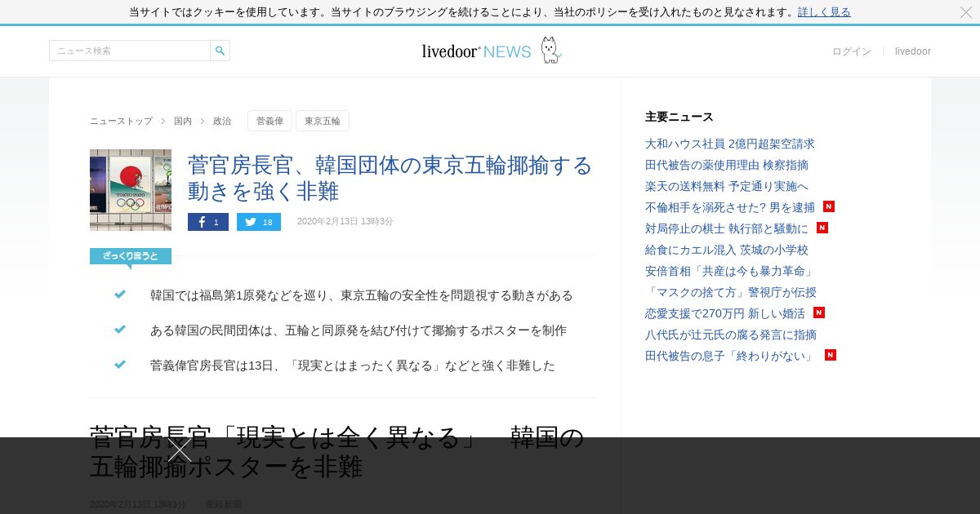Click the 主要ニュース sidebar heading

point(679,117)
